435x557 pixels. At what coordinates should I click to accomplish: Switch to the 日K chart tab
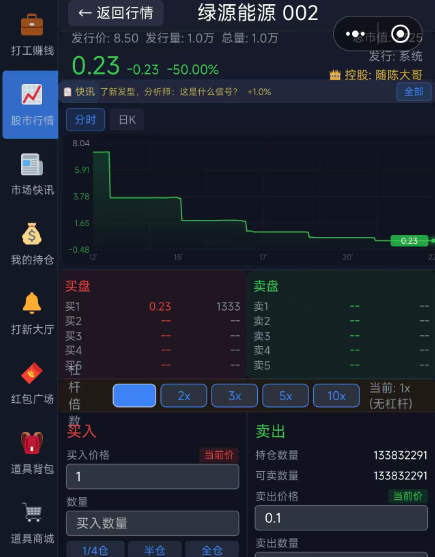pyautogui.click(x=127, y=120)
